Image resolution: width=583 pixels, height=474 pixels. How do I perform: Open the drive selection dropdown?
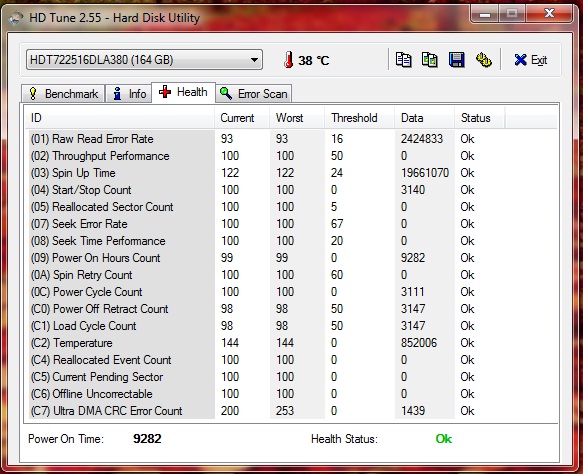tap(144, 59)
